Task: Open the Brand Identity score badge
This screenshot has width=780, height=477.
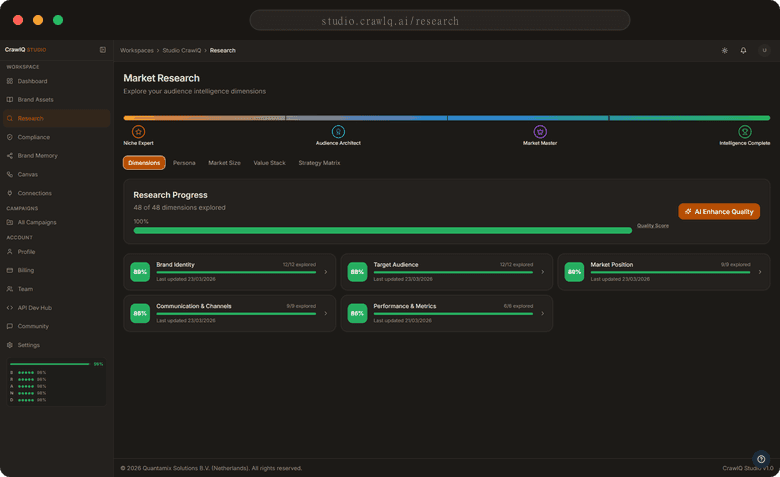Action: 140,272
